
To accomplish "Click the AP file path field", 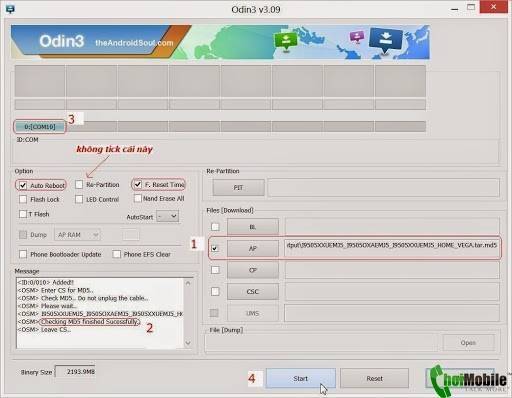I will click(392, 248).
